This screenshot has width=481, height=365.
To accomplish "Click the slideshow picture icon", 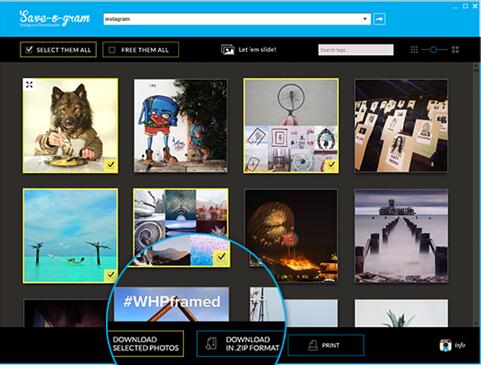I will click(228, 50).
